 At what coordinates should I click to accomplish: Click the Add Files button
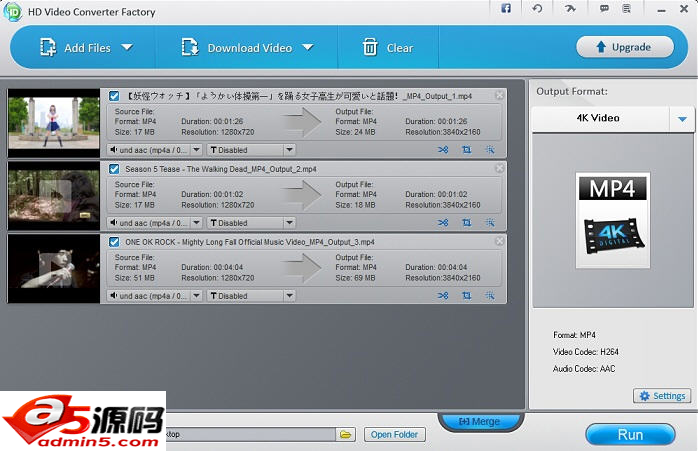click(75, 48)
